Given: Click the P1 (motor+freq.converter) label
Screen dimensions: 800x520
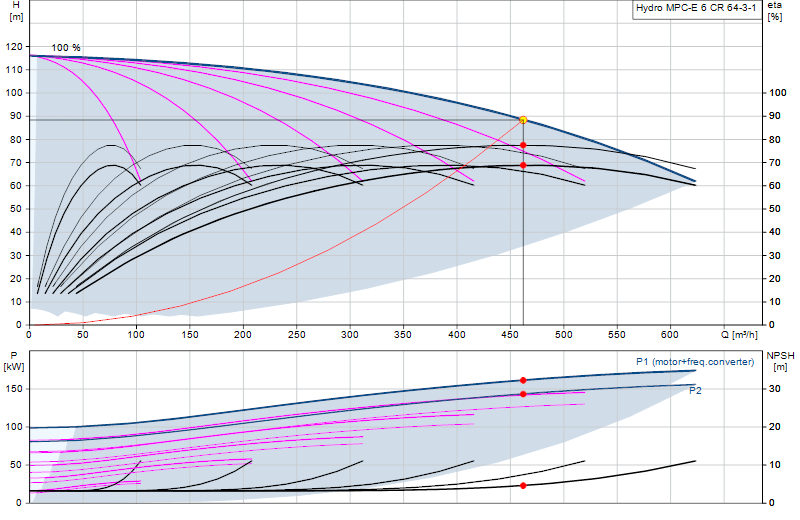Looking at the screenshot, I should coord(695,362).
